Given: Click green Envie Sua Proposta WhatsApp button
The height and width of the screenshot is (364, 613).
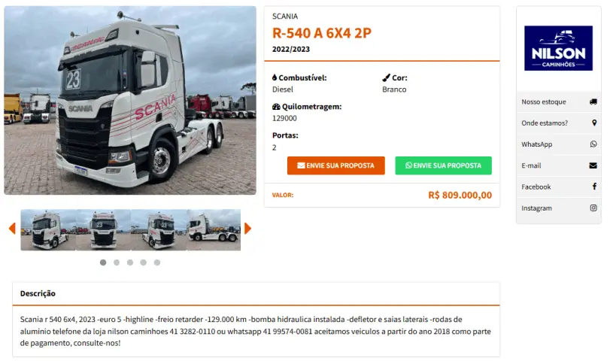Looking at the screenshot, I should (443, 165).
